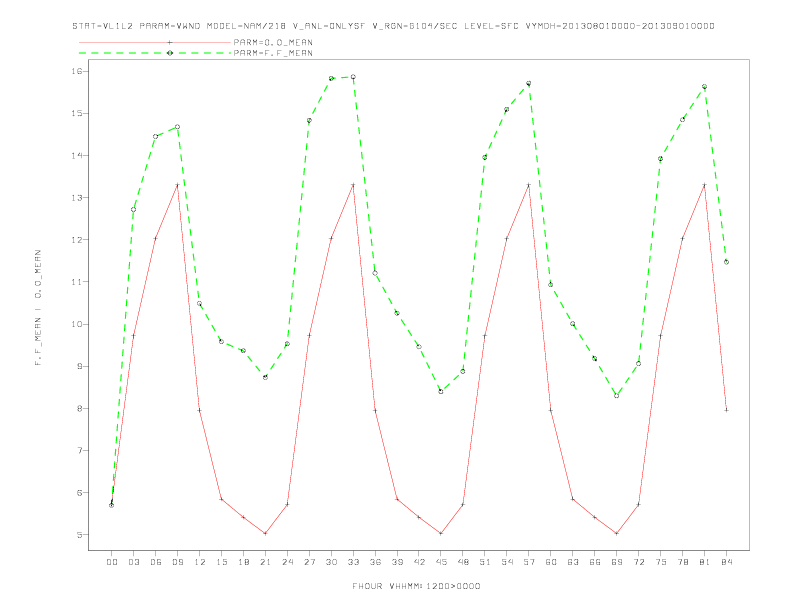
Task: Click the y-axis tick label 7
Action: coord(80,450)
